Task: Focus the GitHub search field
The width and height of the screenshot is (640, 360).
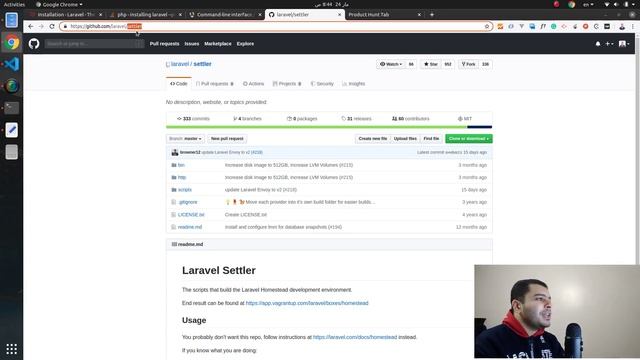Action: [x=94, y=44]
